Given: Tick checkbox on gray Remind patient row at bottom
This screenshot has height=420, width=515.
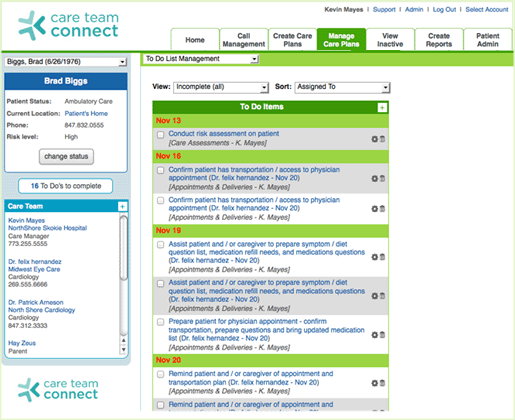Looking at the screenshot, I should pos(161,405).
